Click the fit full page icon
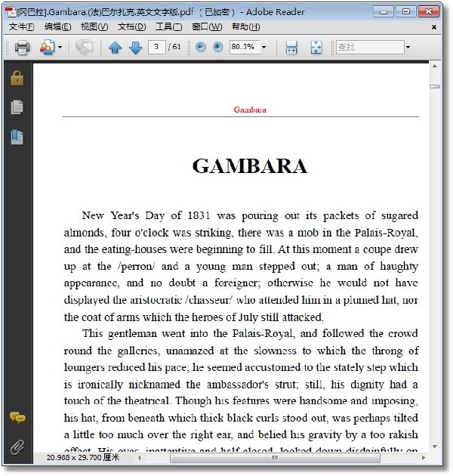 click(x=316, y=48)
